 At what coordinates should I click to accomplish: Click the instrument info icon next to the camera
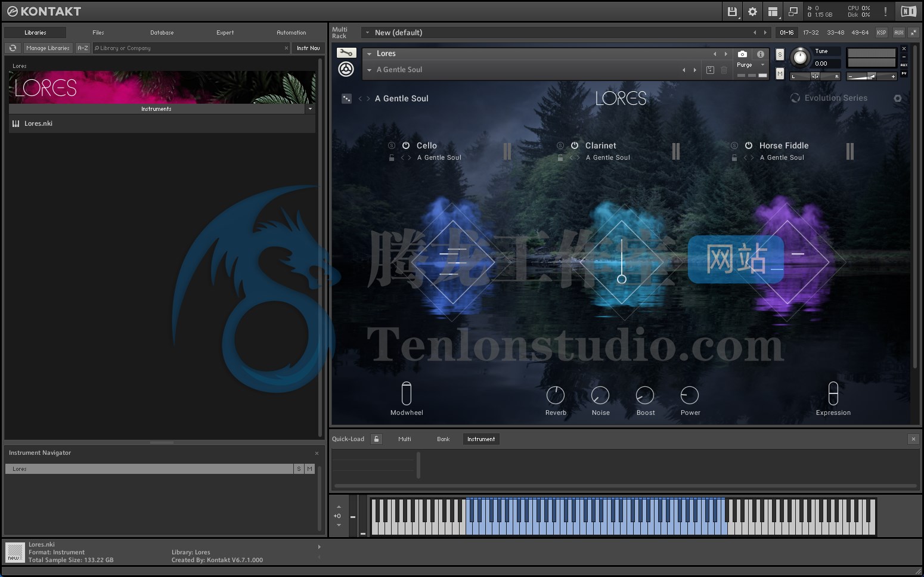760,54
